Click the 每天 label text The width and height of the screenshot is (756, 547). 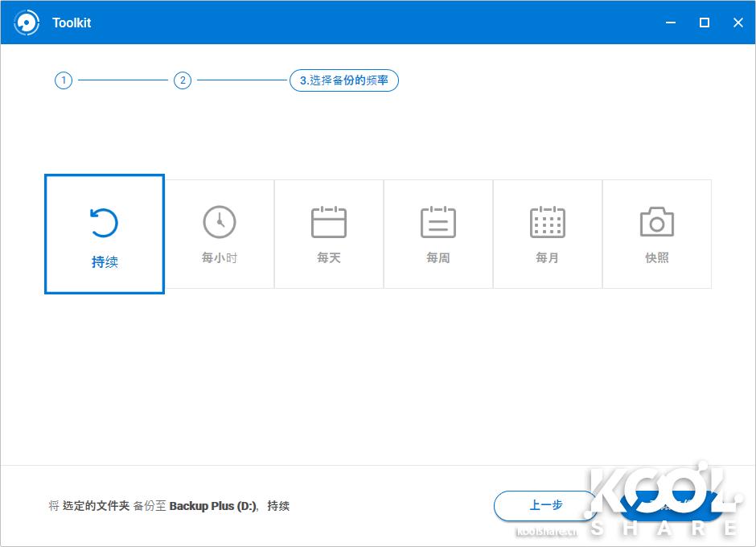click(x=329, y=258)
